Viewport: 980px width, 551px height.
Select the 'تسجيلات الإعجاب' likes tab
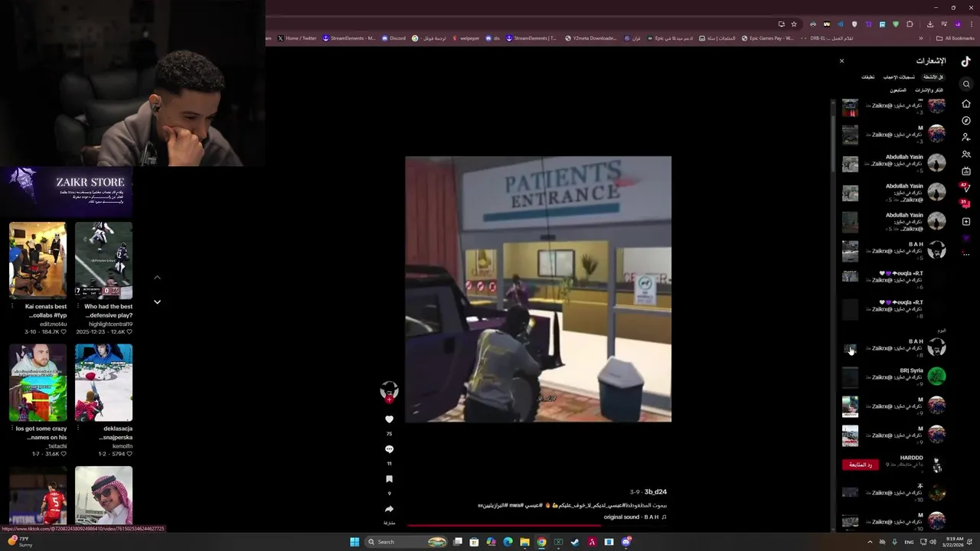(x=899, y=77)
